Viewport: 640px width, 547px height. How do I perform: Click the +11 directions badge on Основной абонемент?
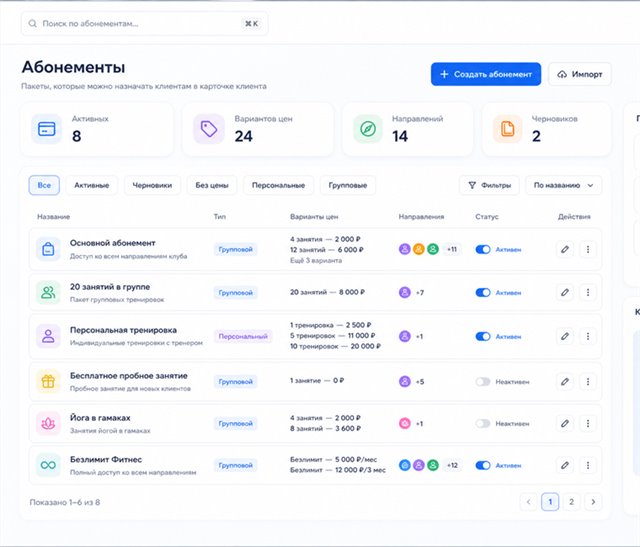tap(452, 249)
